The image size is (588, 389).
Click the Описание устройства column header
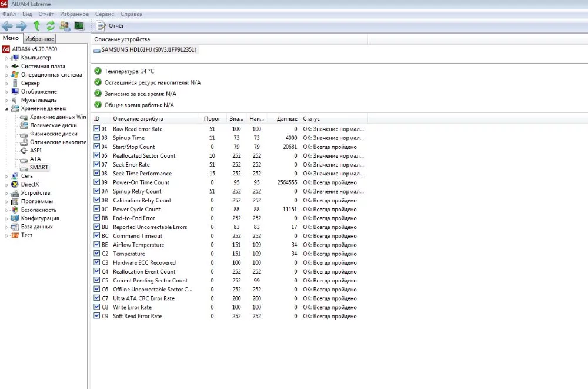tap(229, 39)
